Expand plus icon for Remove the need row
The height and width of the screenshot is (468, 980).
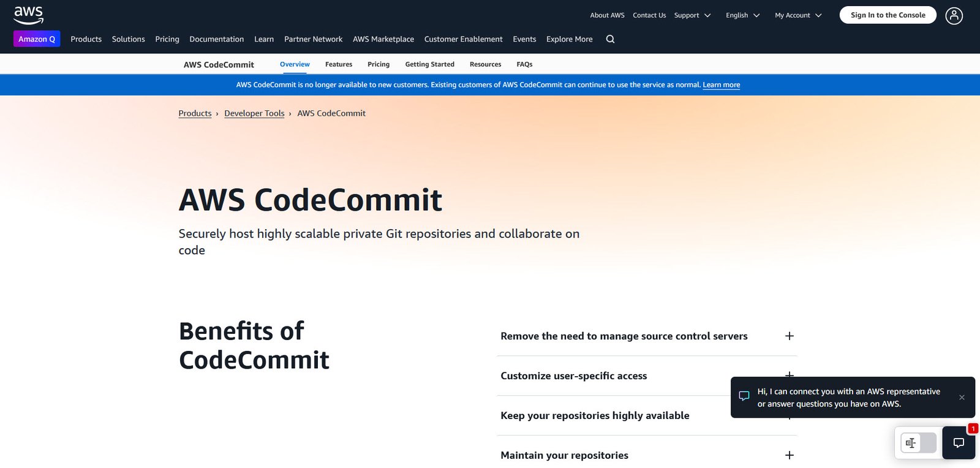pyautogui.click(x=790, y=336)
